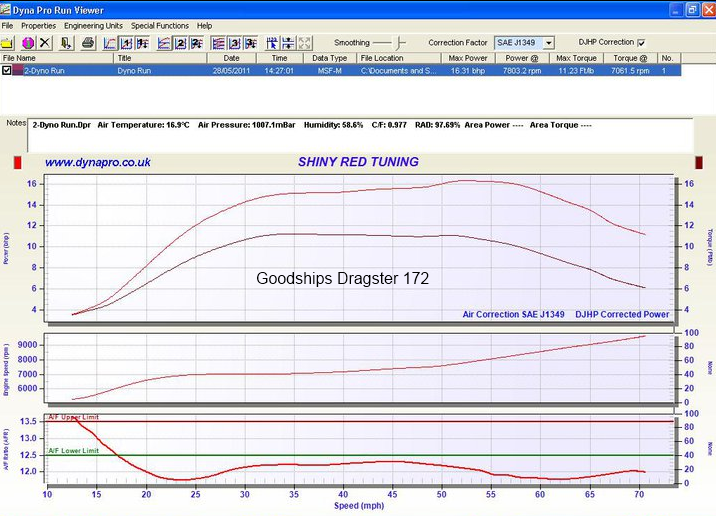Open the Engineering Units menu
The image size is (716, 516).
pyautogui.click(x=93, y=26)
